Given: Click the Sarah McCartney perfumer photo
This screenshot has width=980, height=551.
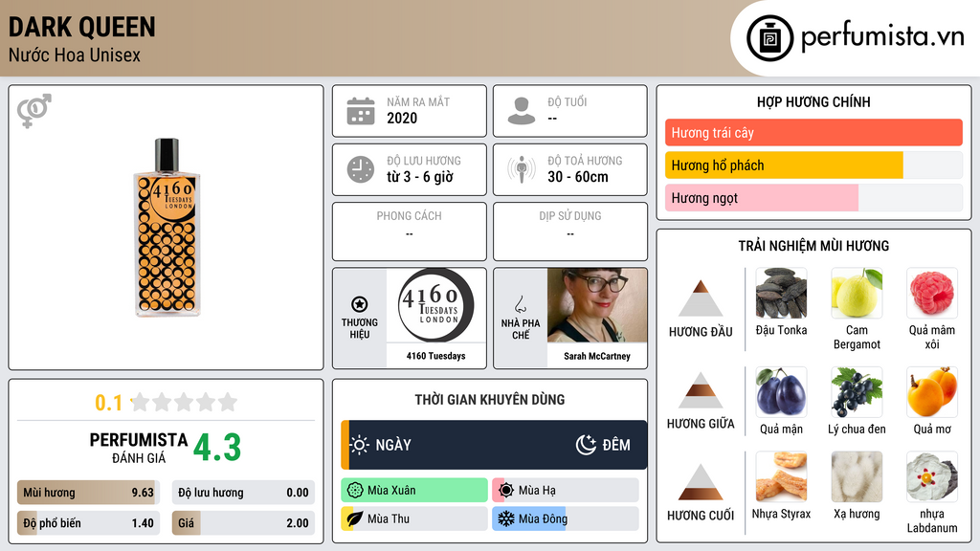Looking at the screenshot, I should tap(597, 305).
